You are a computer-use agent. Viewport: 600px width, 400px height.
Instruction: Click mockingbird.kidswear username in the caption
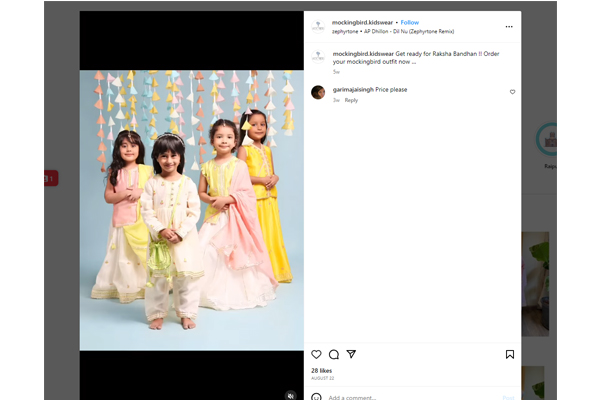[x=363, y=53]
